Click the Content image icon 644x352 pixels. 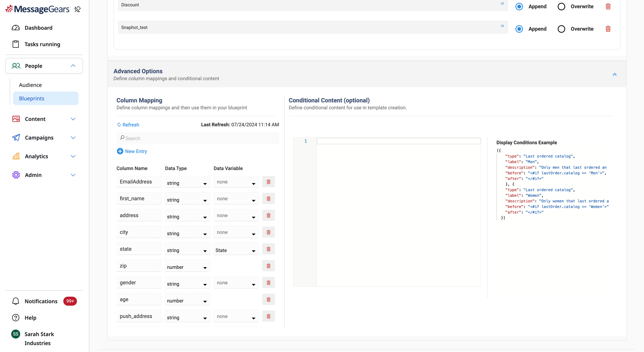pos(16,119)
